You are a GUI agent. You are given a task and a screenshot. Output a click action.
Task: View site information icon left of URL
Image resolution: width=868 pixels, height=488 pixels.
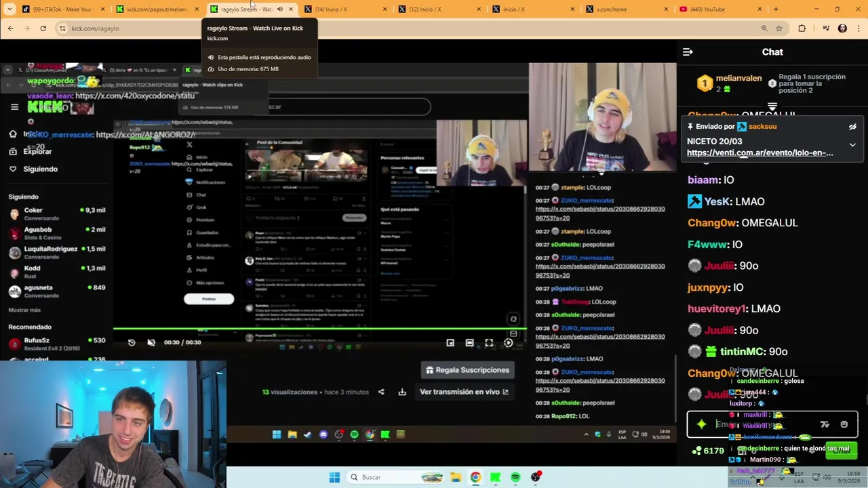[x=62, y=28]
